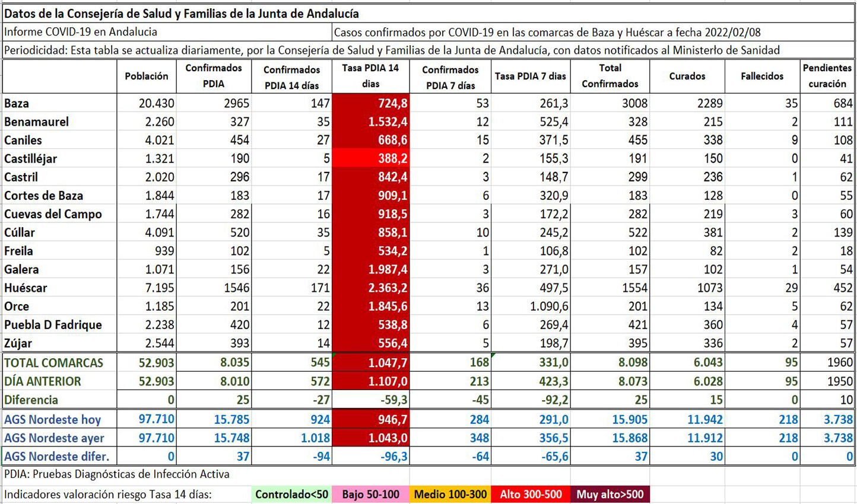Click the 'Huéscar' row label
The image size is (857, 504).
point(26,288)
